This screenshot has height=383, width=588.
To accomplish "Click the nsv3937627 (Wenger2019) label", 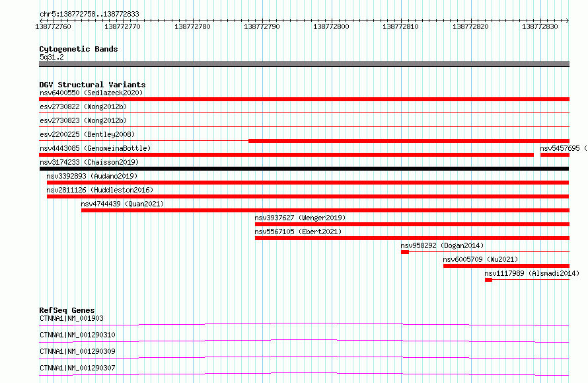I will [x=300, y=218].
